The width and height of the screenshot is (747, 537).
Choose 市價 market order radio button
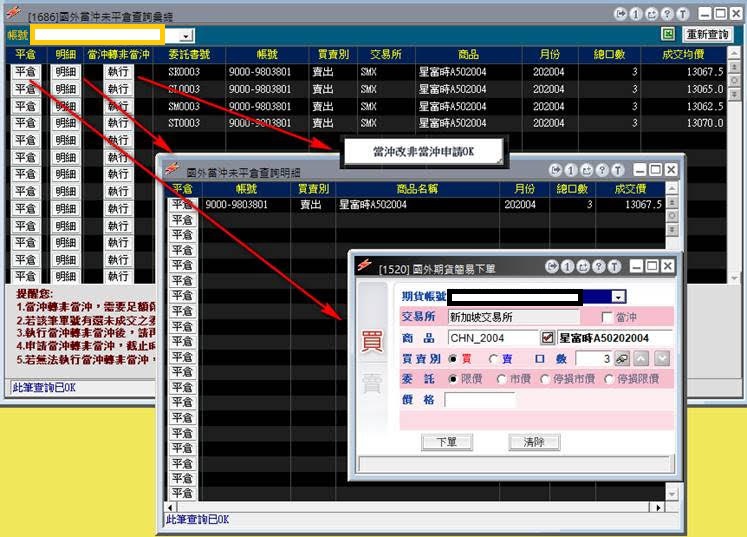pos(501,379)
